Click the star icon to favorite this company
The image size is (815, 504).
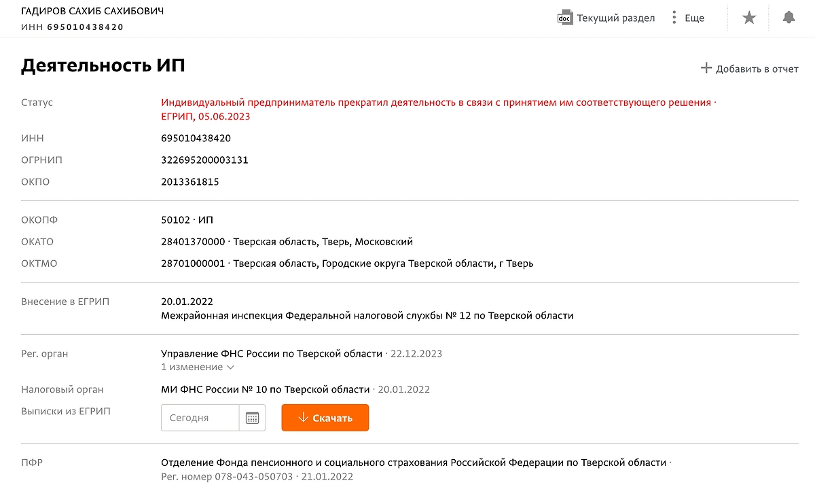748,18
